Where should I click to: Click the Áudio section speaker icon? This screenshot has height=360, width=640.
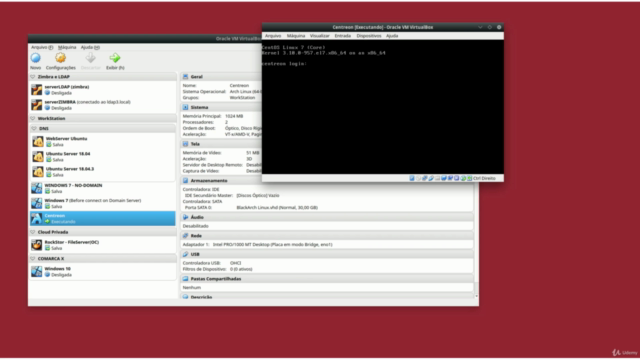185,217
